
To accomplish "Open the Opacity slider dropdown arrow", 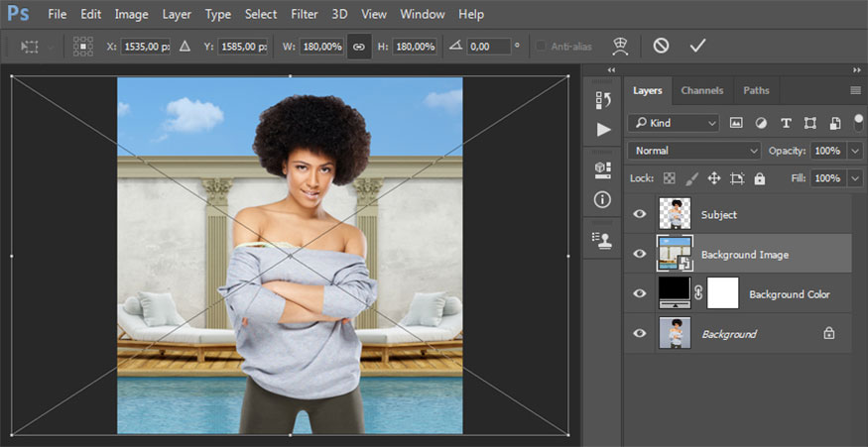I will 854,151.
